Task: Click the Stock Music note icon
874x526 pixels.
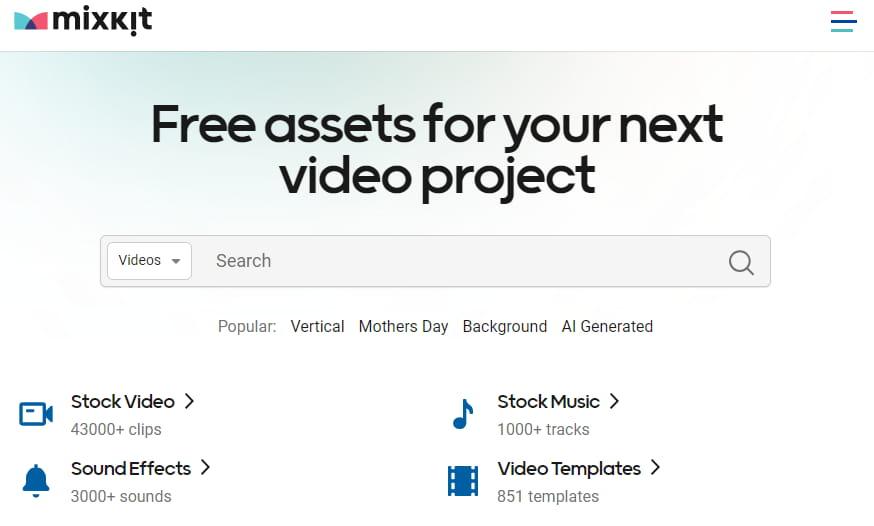Action: point(462,414)
